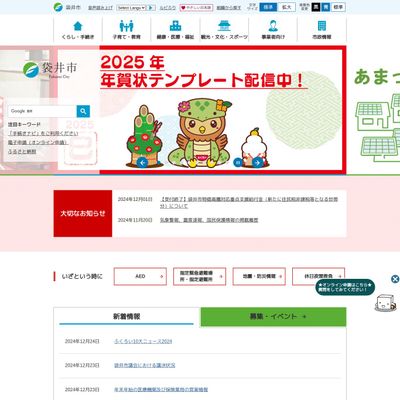Screen dimensions: 400x400
Task: Click the building icon for 市政情報
Action: (322, 26)
